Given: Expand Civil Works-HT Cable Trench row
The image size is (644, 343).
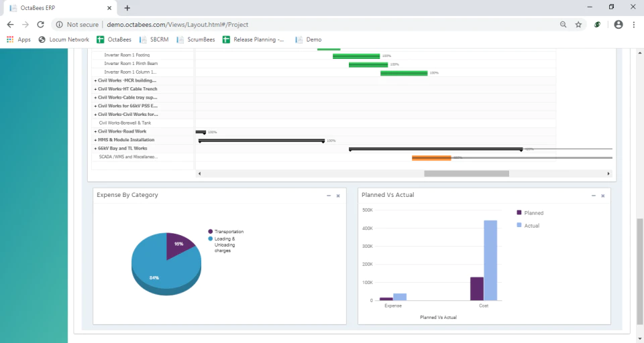Looking at the screenshot, I should click(x=95, y=89).
